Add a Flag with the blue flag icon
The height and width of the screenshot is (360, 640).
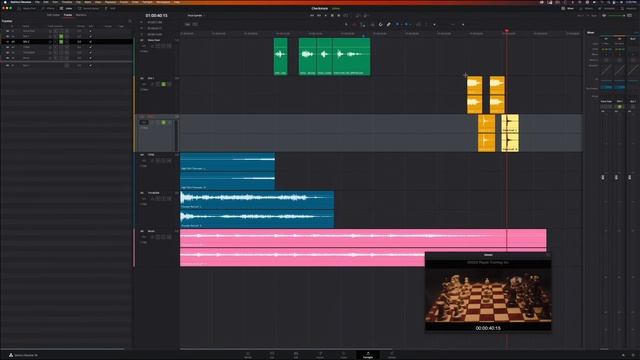[397, 24]
